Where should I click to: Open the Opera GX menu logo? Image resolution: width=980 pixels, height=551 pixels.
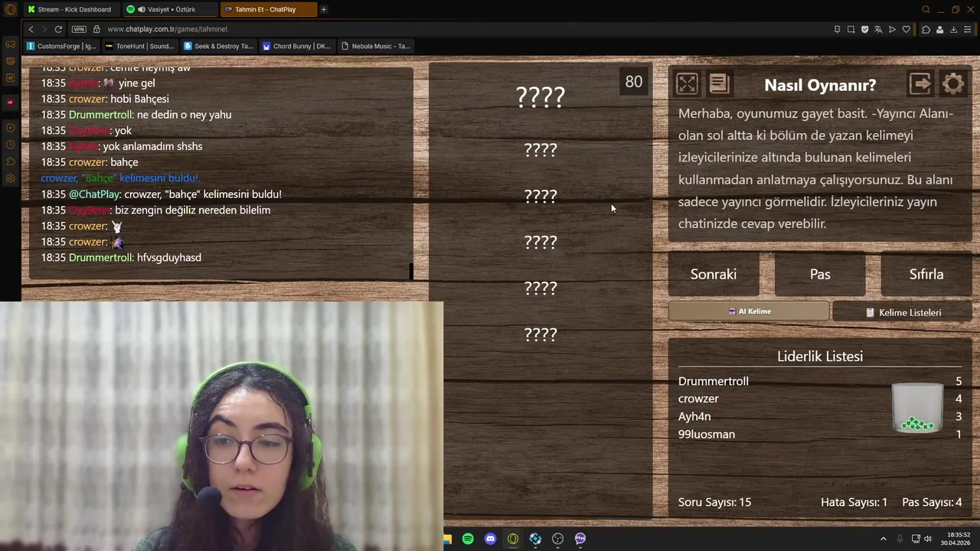click(x=11, y=9)
